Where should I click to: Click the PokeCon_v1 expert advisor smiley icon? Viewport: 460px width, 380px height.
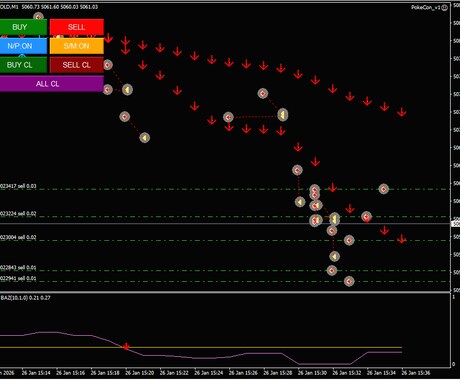[445, 8]
